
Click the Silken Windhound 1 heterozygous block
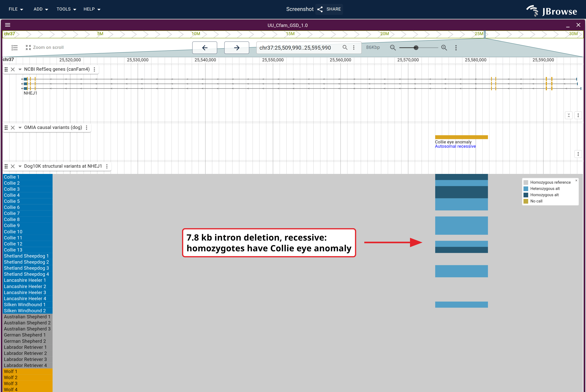(461, 304)
